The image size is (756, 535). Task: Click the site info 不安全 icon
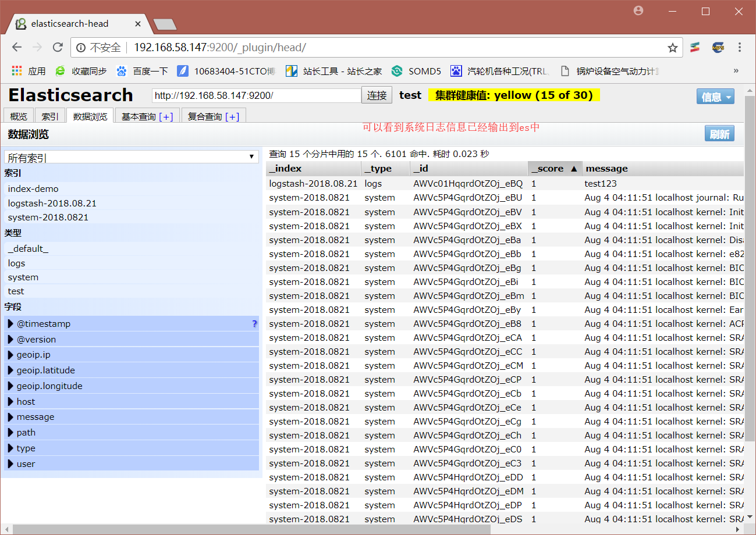click(x=81, y=48)
